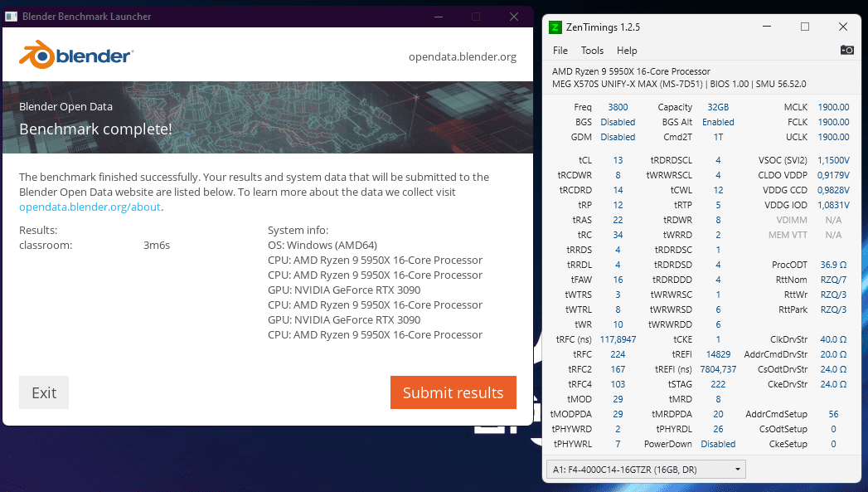Click the VDDG CCD value 0,9828V
Image resolution: width=868 pixels, height=492 pixels.
(833, 190)
